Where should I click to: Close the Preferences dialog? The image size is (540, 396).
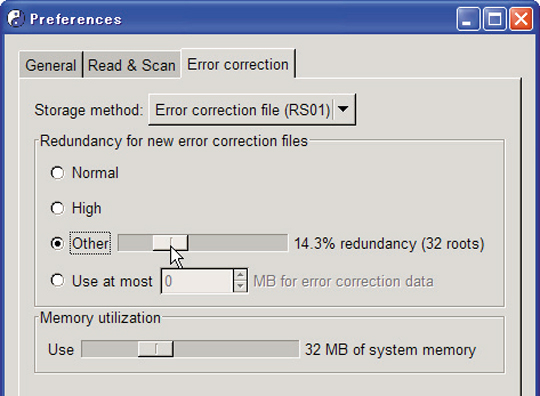(521, 19)
